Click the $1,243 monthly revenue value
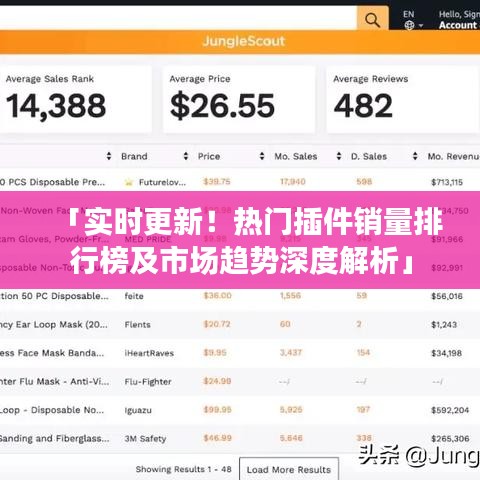Image resolution: width=480 pixels, height=480 pixels. coord(444,325)
